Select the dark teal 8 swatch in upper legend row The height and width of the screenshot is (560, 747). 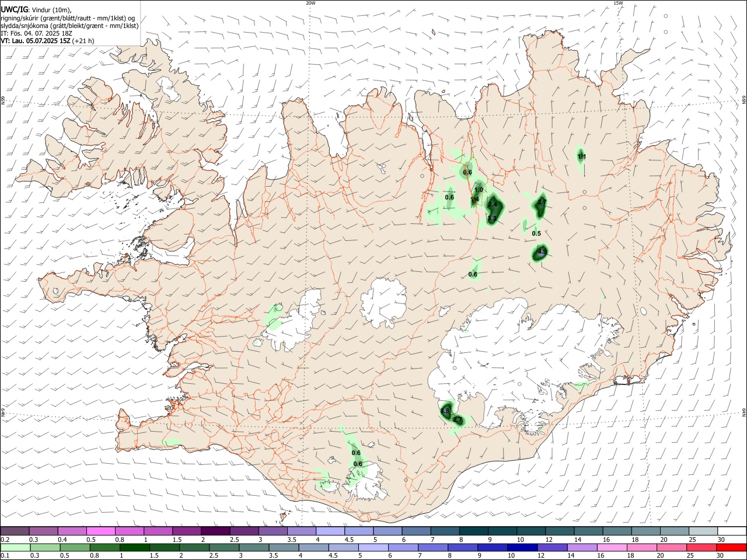pyautogui.click(x=474, y=531)
